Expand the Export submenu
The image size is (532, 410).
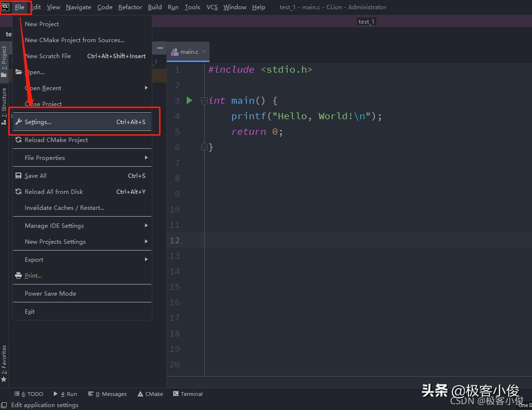34,259
